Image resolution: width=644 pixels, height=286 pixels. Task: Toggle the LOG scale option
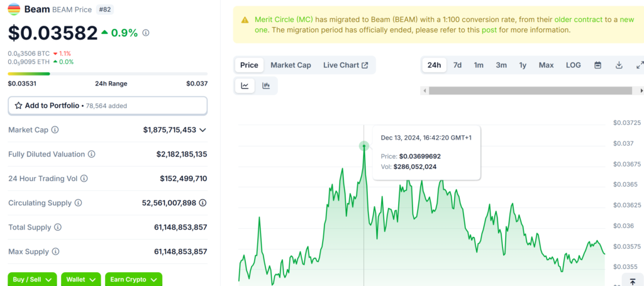coord(573,65)
